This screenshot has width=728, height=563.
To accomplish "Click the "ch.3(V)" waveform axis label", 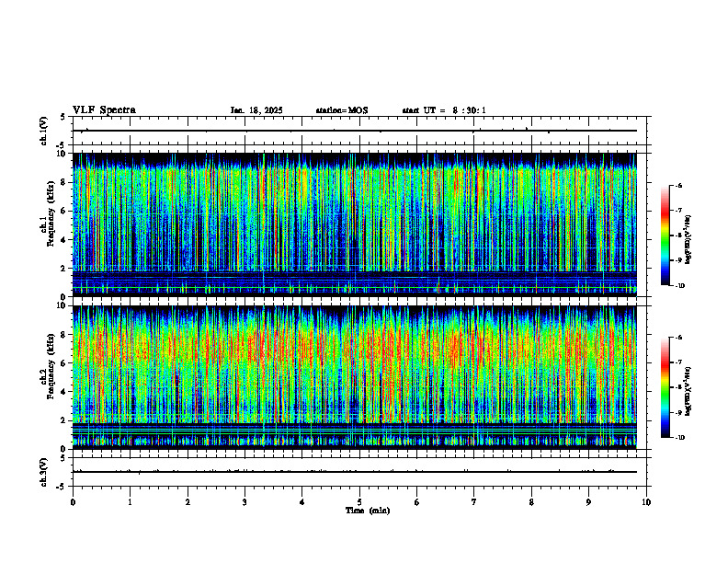I will [44, 472].
